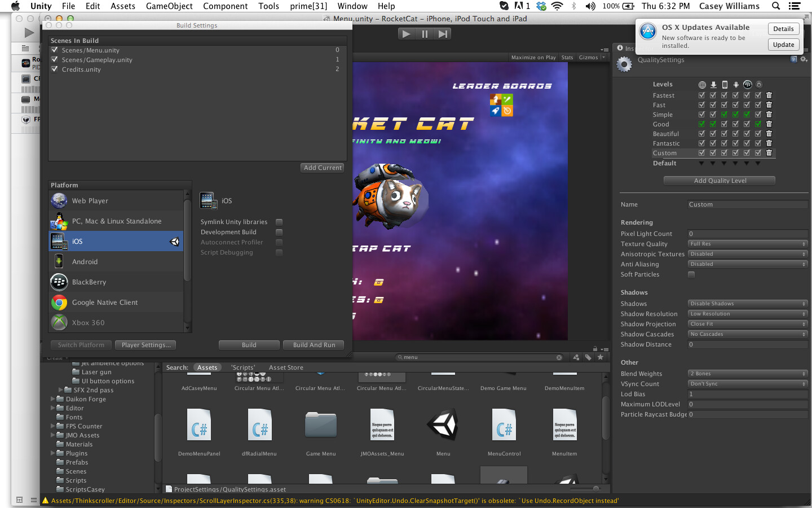This screenshot has width=812, height=508.
Task: Open the Tools menu
Action: [269, 6]
